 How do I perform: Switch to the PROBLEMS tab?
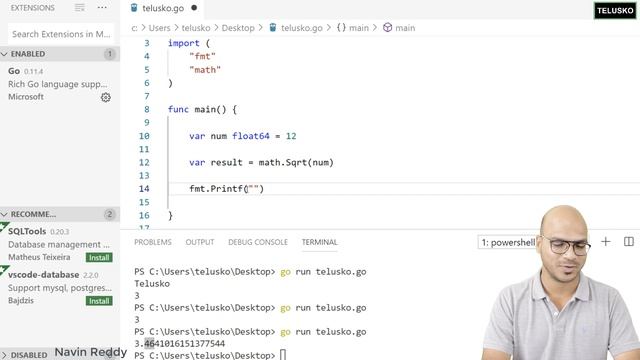point(153,242)
